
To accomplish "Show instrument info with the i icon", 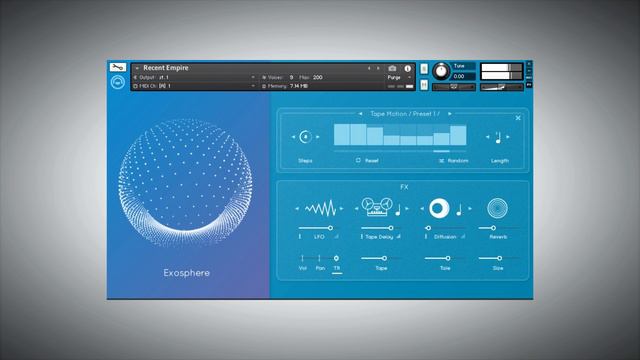I will point(407,69).
